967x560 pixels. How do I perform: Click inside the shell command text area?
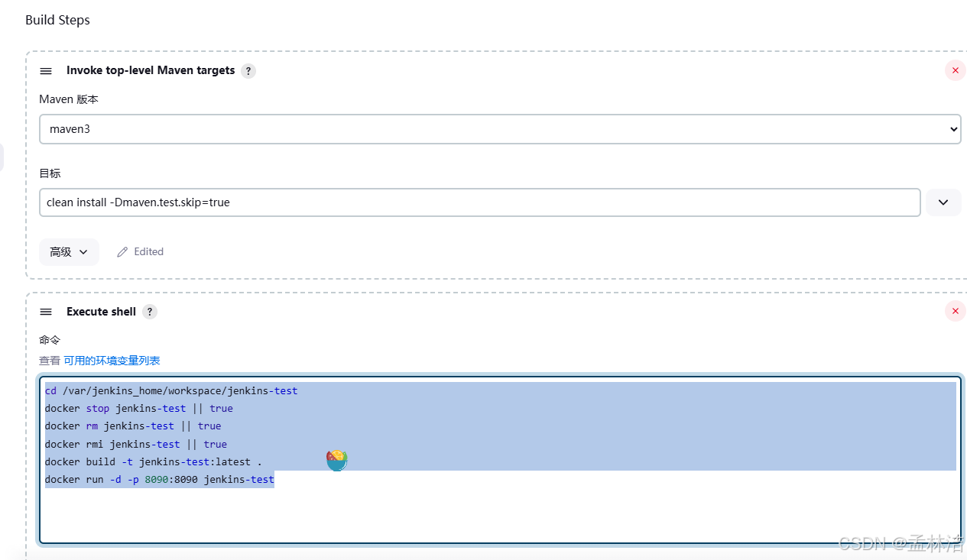[x=500, y=459]
